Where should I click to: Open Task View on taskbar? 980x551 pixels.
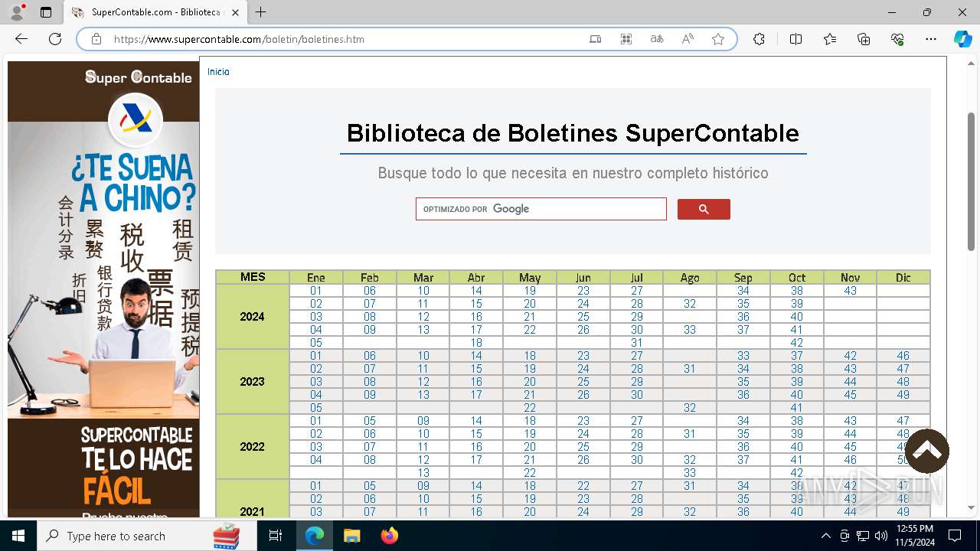276,536
